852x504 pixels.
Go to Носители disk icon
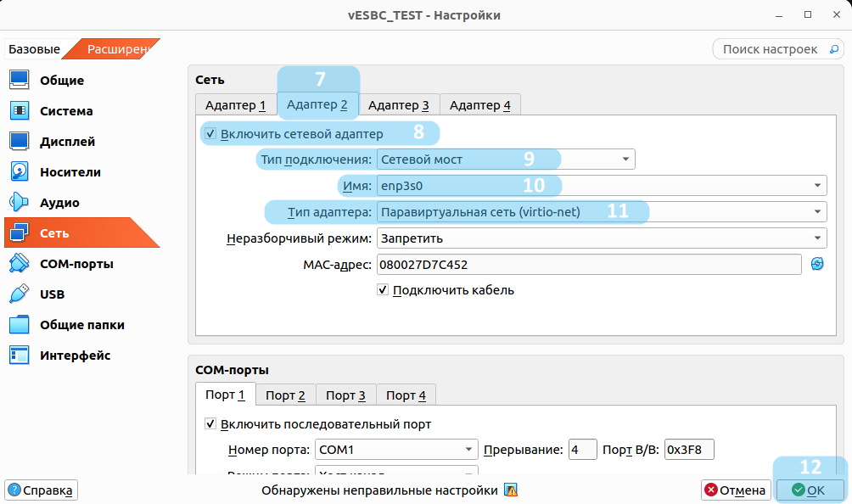(20, 172)
